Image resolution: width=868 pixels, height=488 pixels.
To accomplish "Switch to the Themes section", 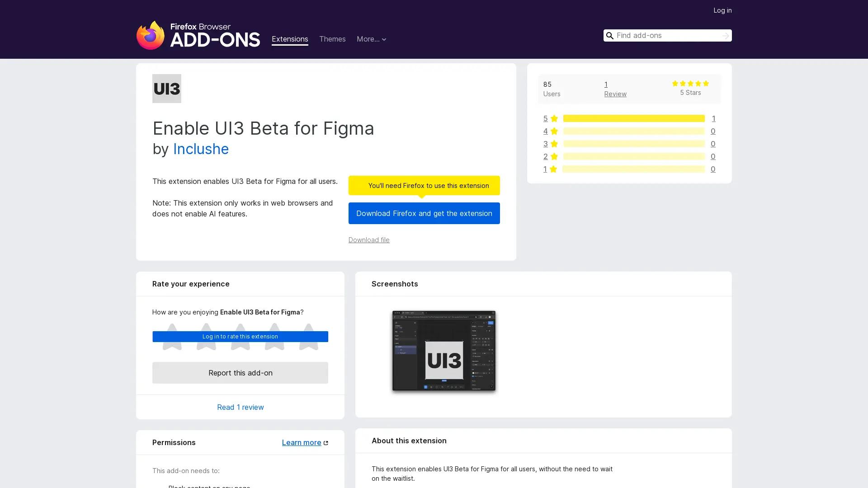I will tap(332, 39).
